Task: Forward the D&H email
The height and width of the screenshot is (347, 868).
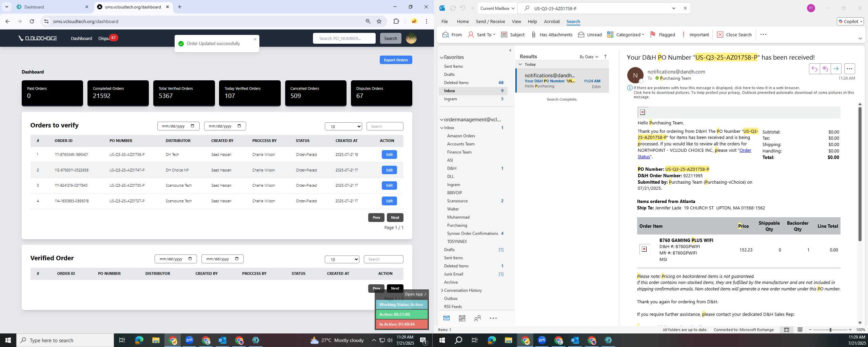Action: (x=836, y=69)
